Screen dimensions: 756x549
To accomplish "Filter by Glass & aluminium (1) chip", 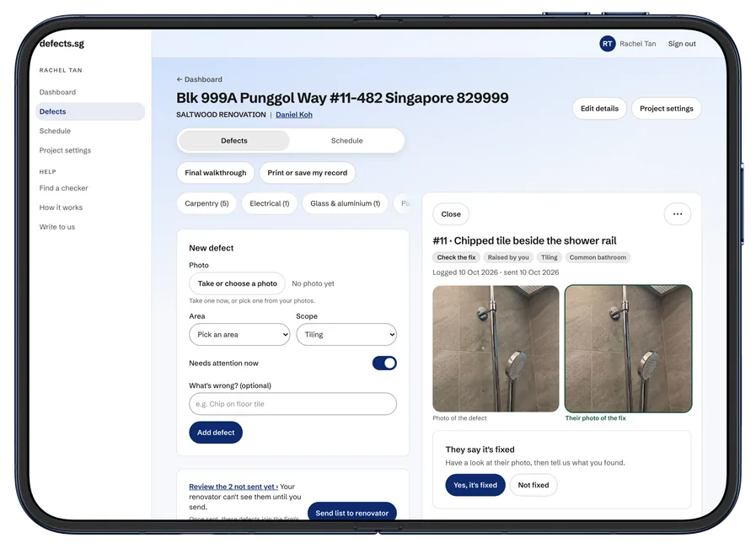I will tap(346, 203).
